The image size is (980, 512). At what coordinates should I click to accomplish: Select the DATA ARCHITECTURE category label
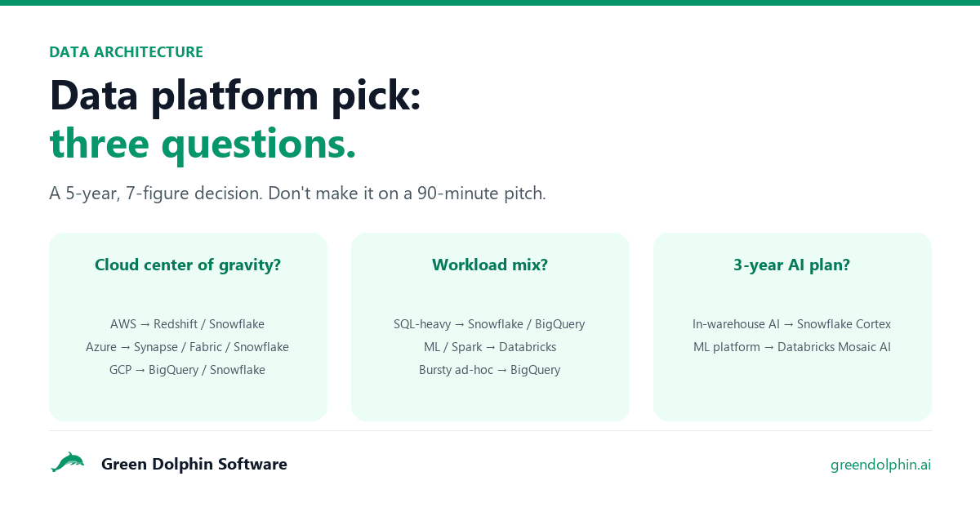[126, 52]
